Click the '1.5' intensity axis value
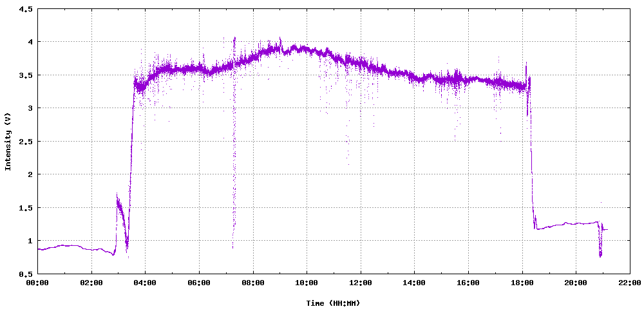 (x=25, y=208)
